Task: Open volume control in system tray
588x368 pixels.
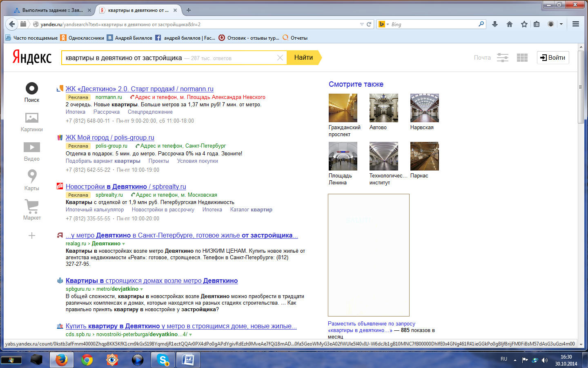Action: point(545,360)
